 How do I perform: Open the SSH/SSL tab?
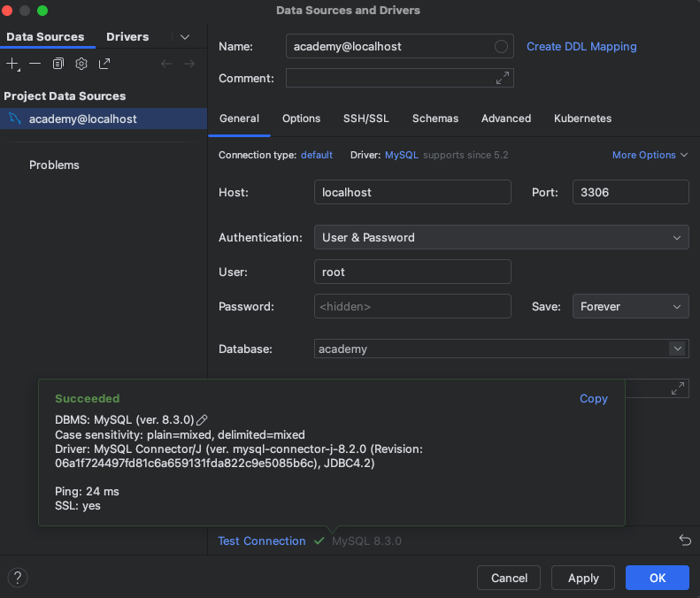[x=366, y=119]
